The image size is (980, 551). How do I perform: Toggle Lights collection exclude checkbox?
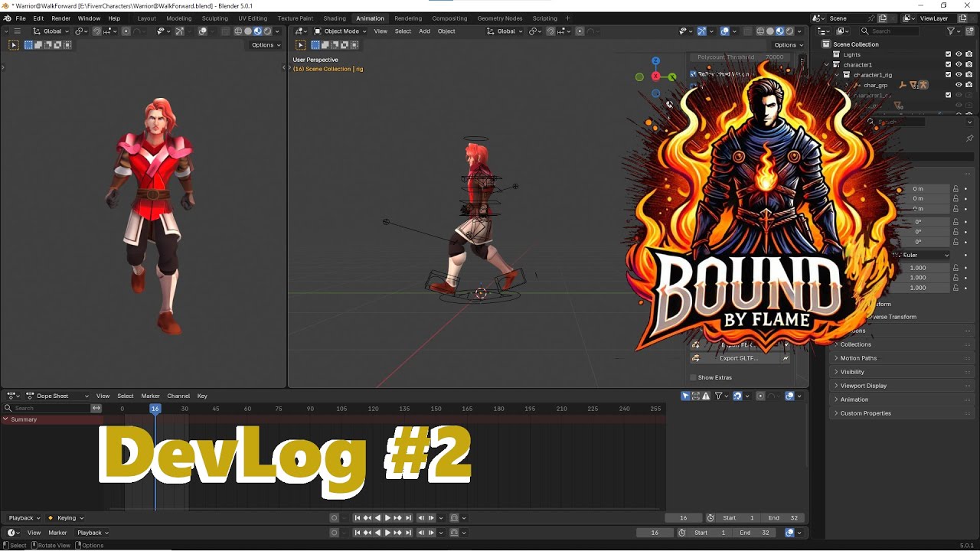[x=948, y=54]
